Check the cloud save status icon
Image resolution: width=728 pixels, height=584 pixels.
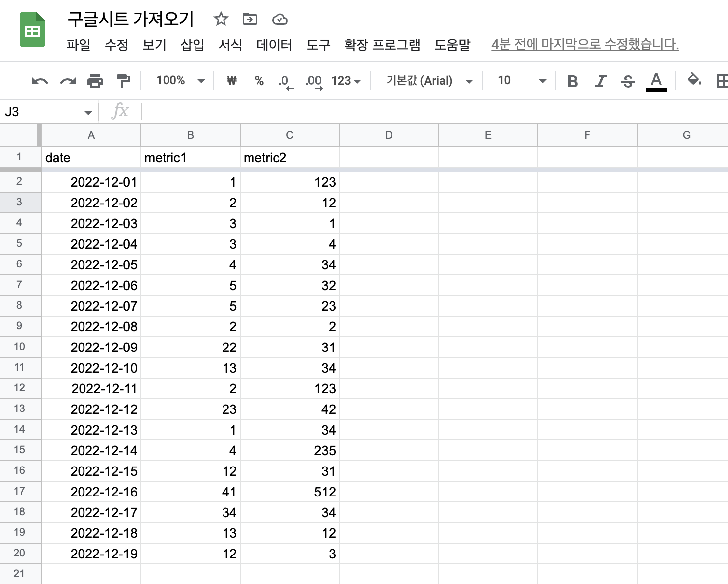(x=280, y=19)
